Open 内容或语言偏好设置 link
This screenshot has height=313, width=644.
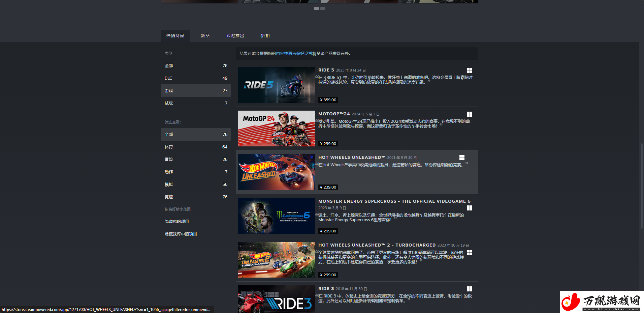294,53
